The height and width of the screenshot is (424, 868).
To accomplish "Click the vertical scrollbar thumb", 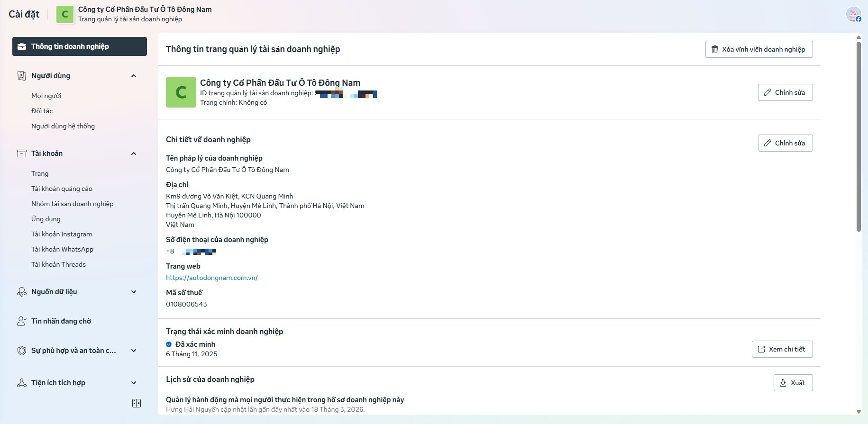I will coord(859,136).
